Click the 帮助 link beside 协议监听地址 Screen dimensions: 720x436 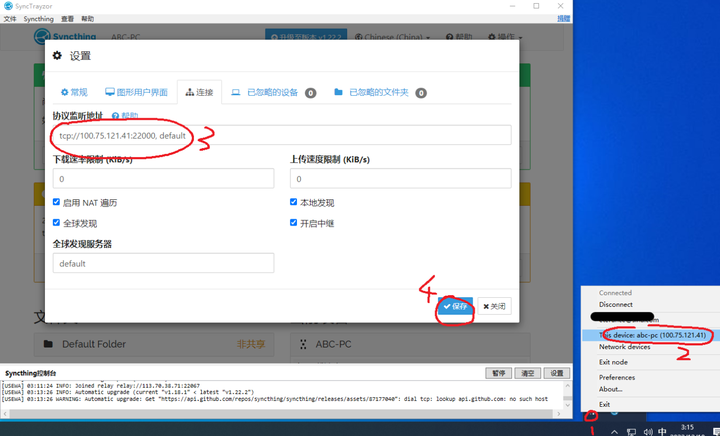click(x=125, y=116)
